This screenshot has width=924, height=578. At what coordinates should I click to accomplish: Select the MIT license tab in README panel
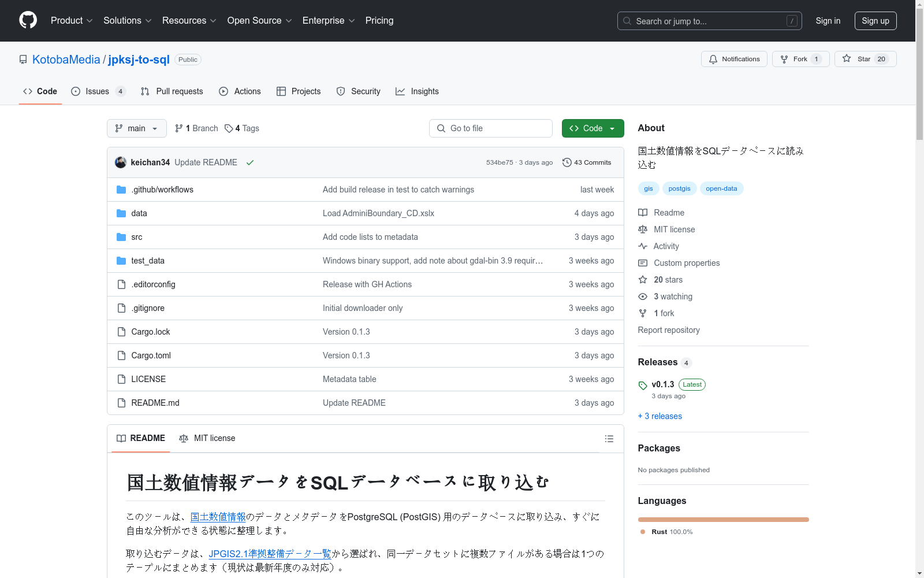coord(207,438)
